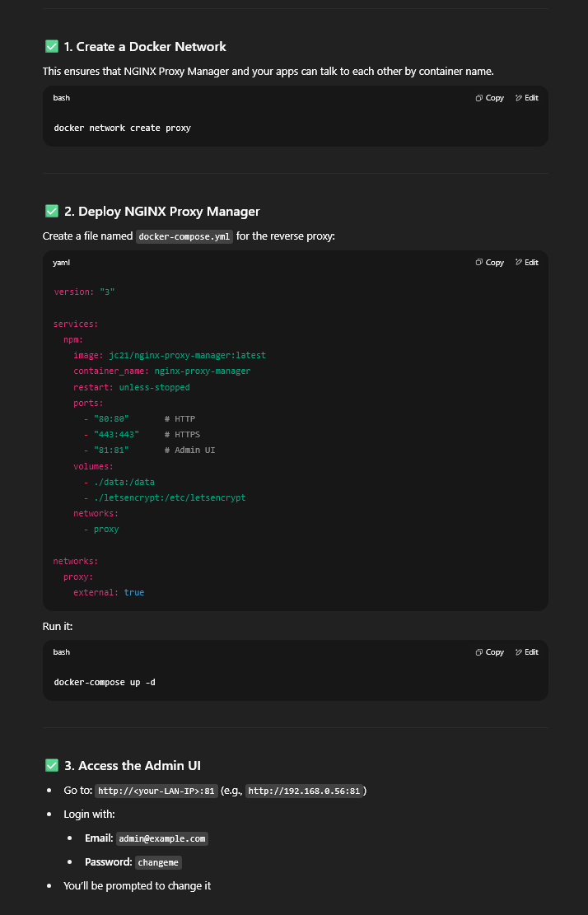Screen dimensions: 588x915
Task: Click the 'version: "3"' yaml line
Action: pyautogui.click(x=84, y=292)
